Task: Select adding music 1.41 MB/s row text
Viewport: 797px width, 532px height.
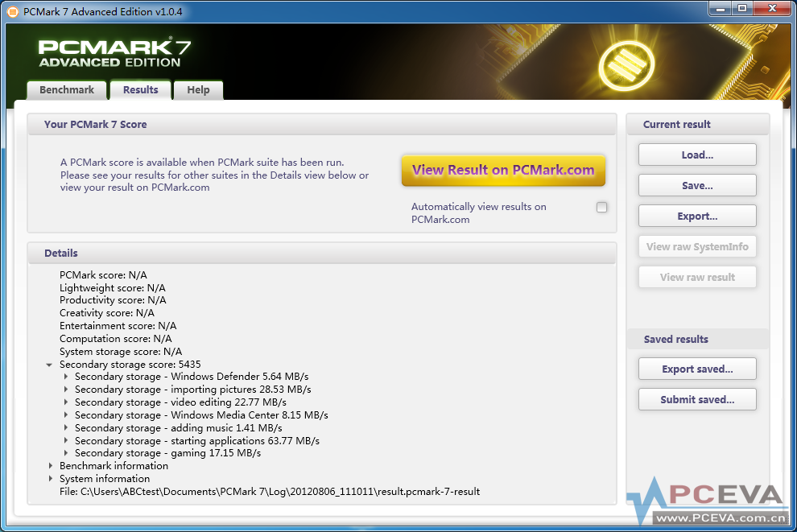Action: click(179, 428)
